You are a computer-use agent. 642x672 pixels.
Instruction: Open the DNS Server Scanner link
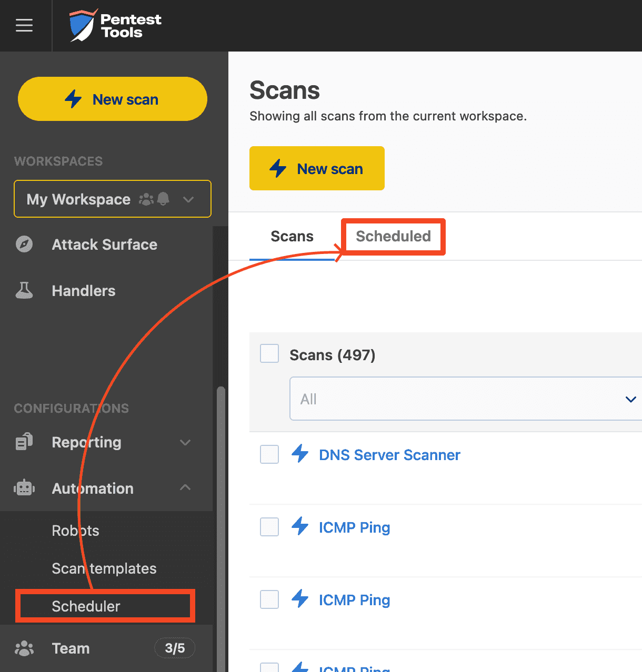coord(389,455)
